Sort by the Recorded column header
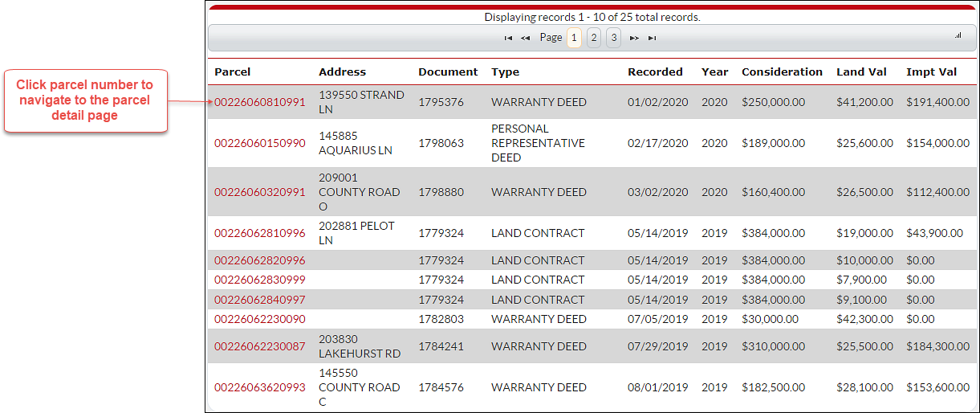This screenshot has height=413, width=980. (656, 72)
